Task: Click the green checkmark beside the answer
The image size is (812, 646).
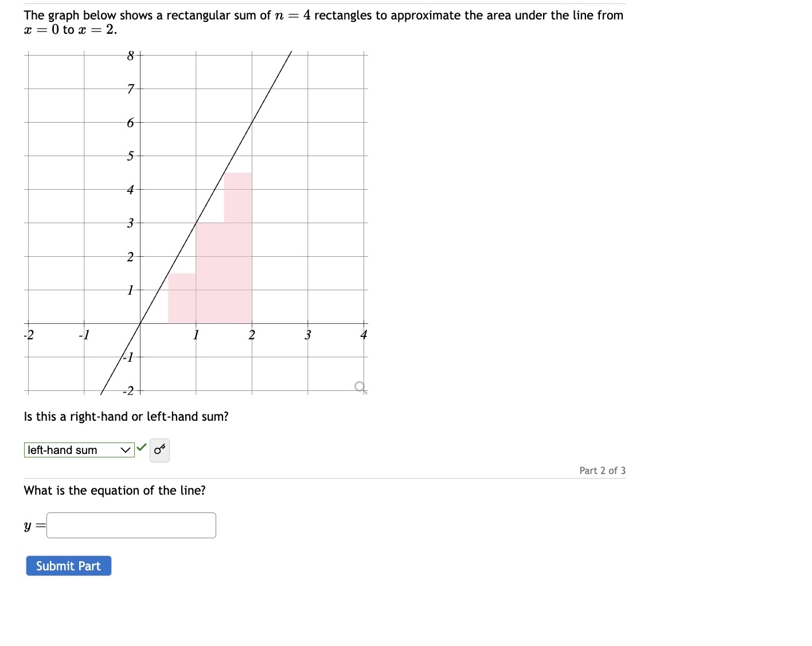Action: [140, 448]
